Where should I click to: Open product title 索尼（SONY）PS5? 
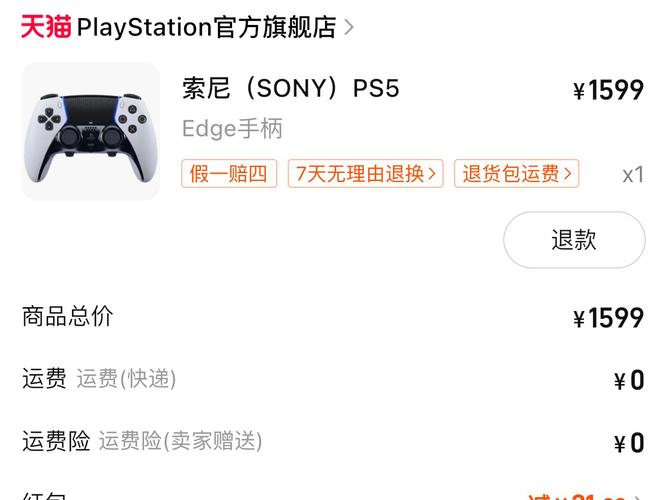[x=290, y=89]
